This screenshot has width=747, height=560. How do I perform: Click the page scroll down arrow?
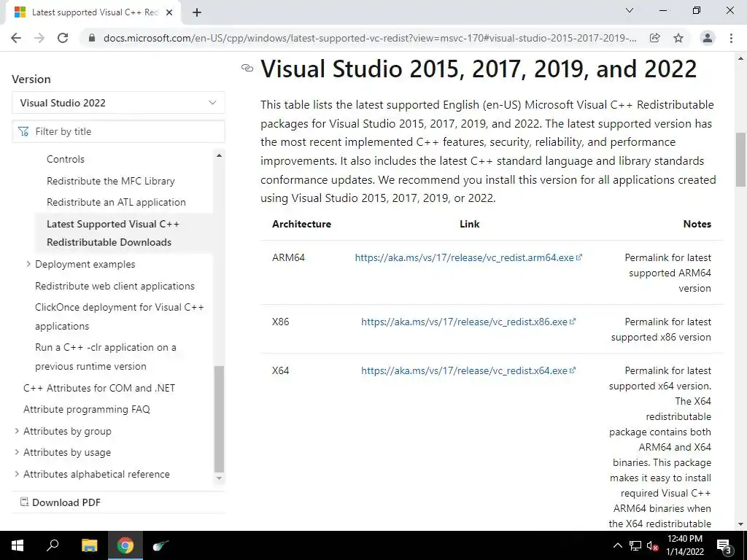(741, 524)
